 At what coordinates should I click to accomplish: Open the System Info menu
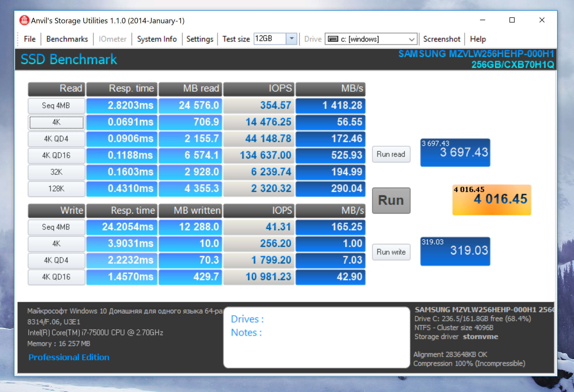[x=157, y=39]
